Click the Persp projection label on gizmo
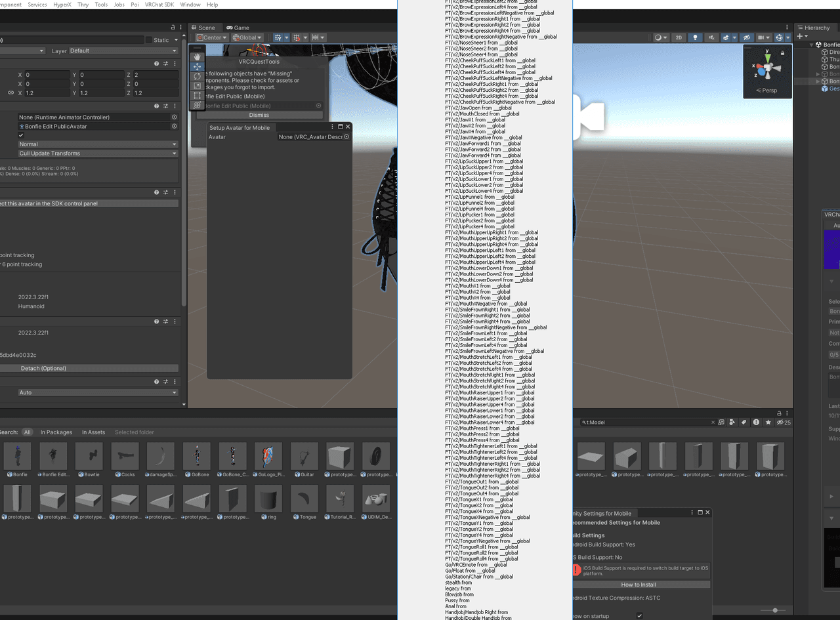Screen dimensions: 840x620 point(766,91)
